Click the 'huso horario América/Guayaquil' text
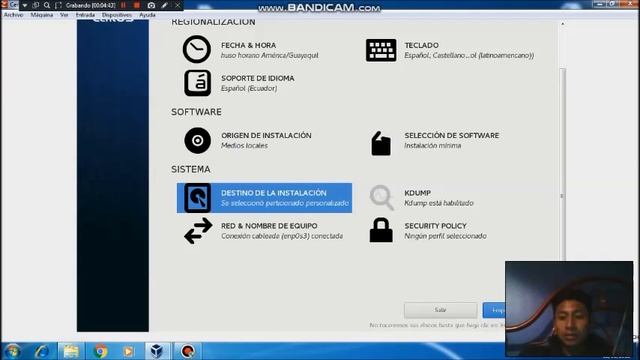The height and width of the screenshot is (360, 640). (270, 56)
